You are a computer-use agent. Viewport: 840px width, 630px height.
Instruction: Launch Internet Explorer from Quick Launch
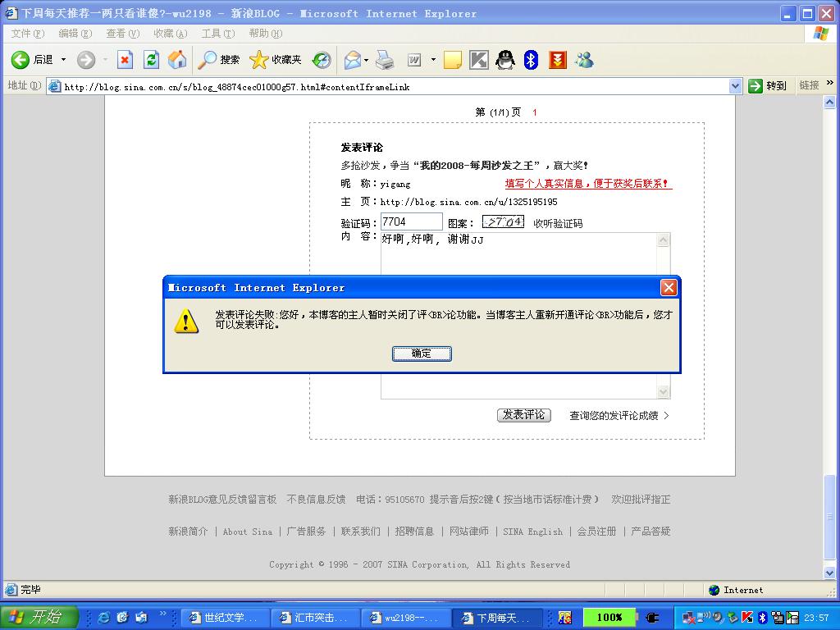(104, 618)
